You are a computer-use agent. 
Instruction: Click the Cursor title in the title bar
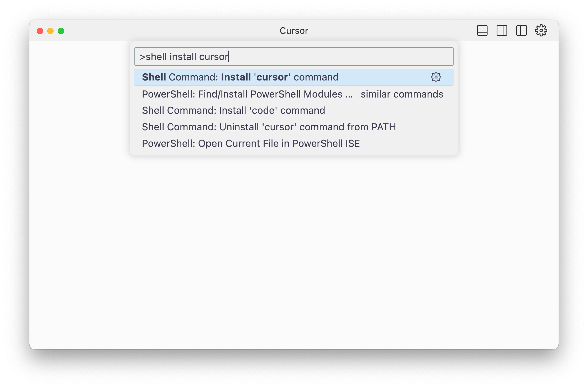tap(294, 30)
